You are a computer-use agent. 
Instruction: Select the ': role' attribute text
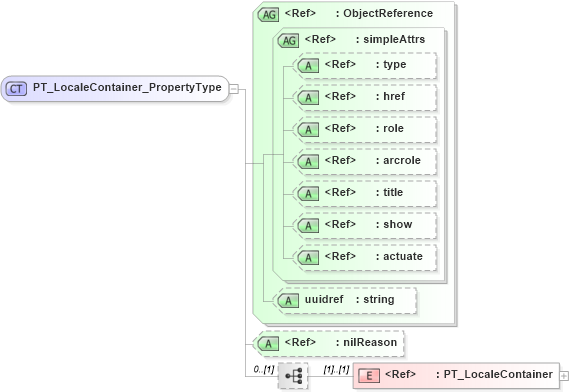click(x=390, y=128)
